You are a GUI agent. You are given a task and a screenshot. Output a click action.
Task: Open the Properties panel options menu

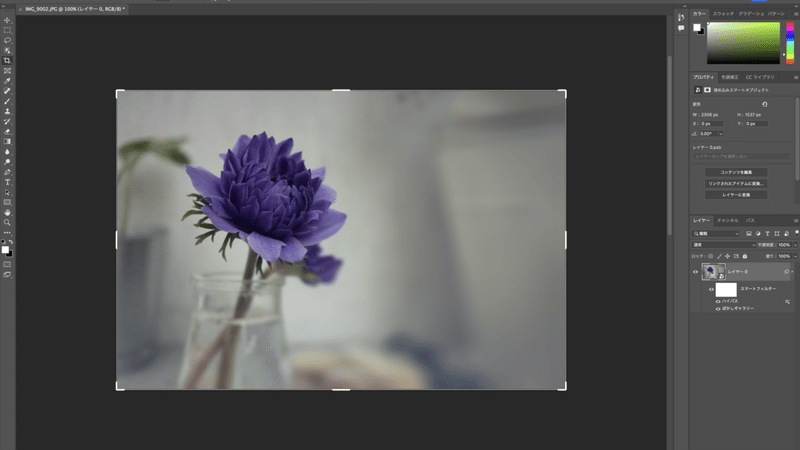pyautogui.click(x=796, y=78)
